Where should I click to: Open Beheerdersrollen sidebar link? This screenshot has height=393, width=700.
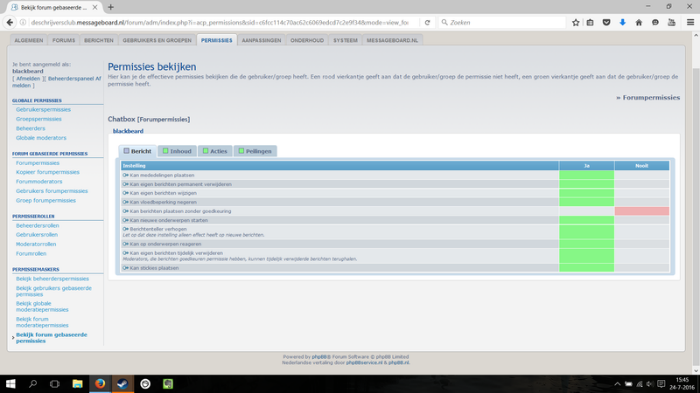38,226
